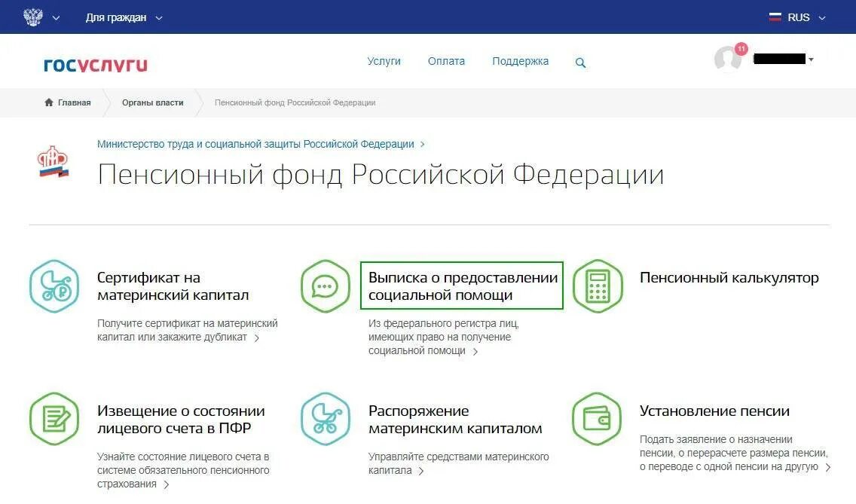The width and height of the screenshot is (856, 504).
Task: Open the 'Услуги' menu item
Action: (384, 61)
